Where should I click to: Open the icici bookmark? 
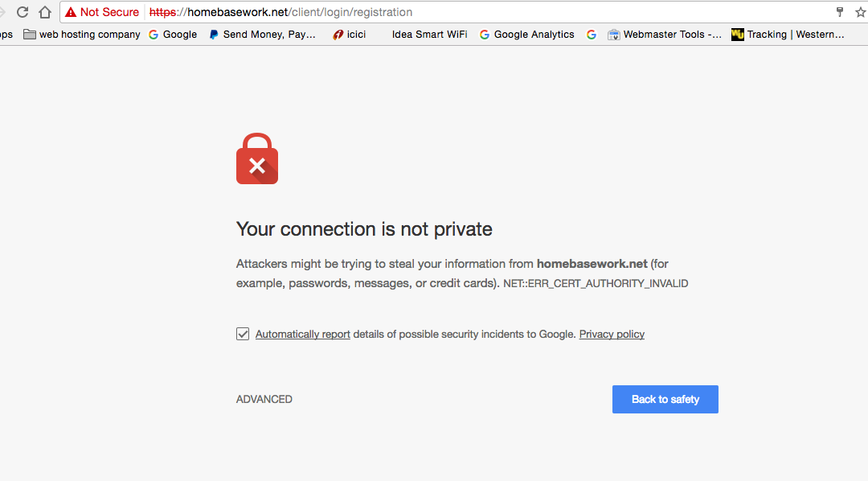point(350,35)
